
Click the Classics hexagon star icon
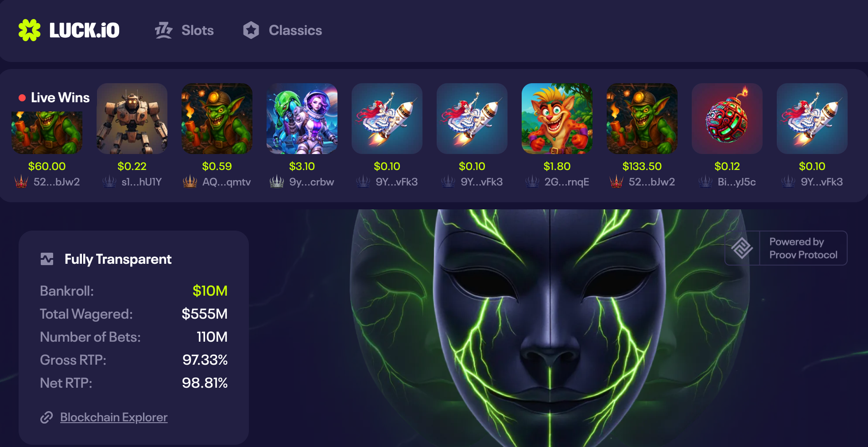click(251, 30)
